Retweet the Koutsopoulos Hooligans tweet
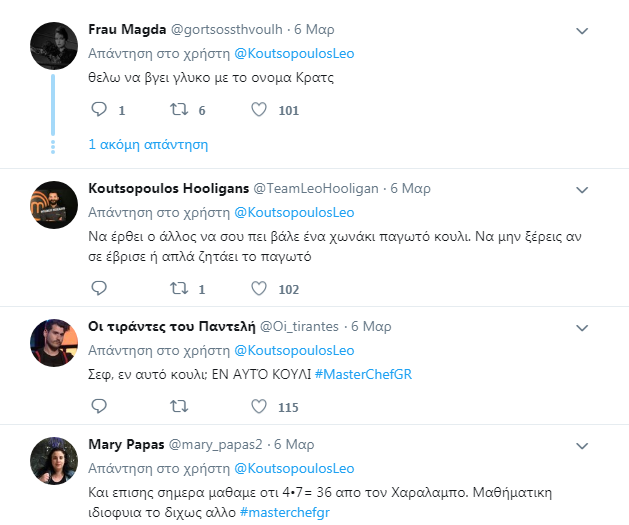629x525 pixels. 178,288
